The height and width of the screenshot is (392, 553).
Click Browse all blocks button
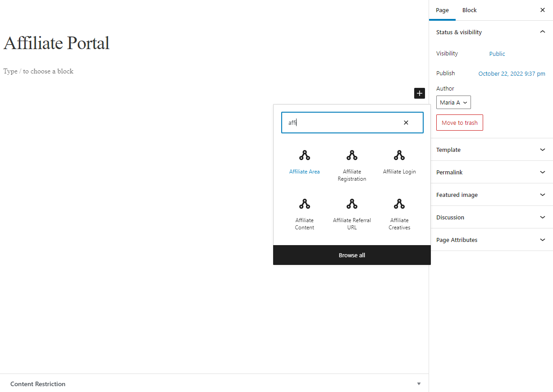coord(352,255)
